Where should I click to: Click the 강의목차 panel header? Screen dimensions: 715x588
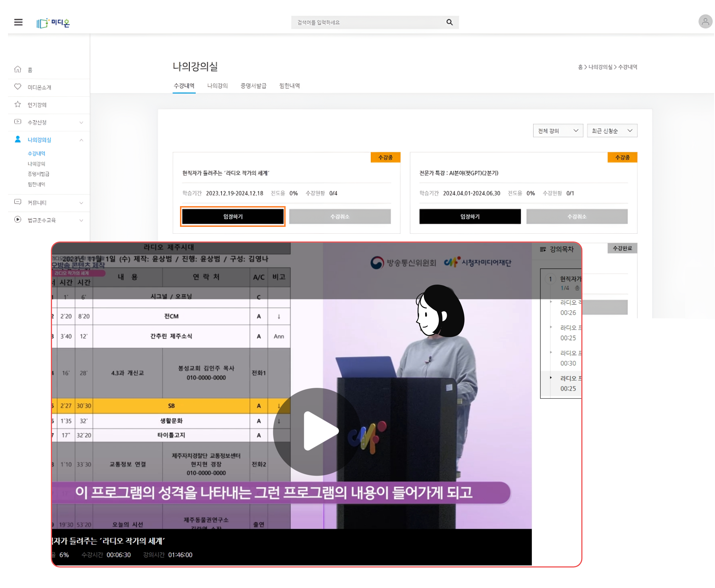[x=557, y=250]
